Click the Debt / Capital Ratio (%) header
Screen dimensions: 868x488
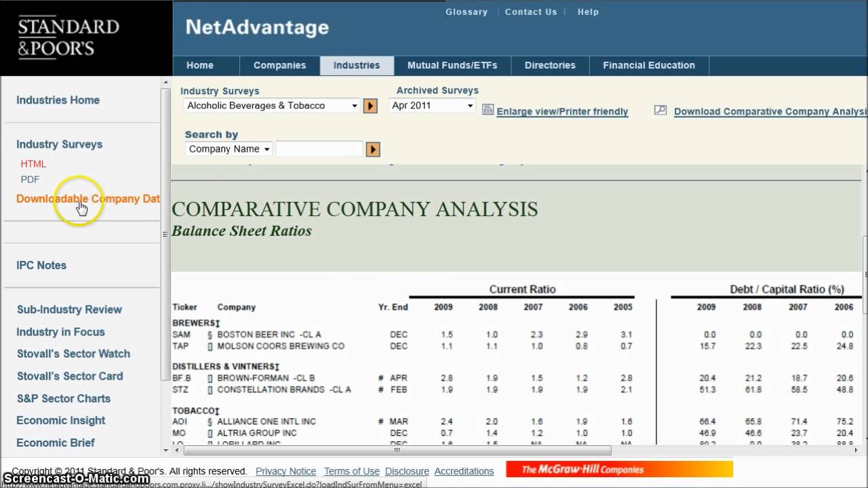click(x=787, y=289)
